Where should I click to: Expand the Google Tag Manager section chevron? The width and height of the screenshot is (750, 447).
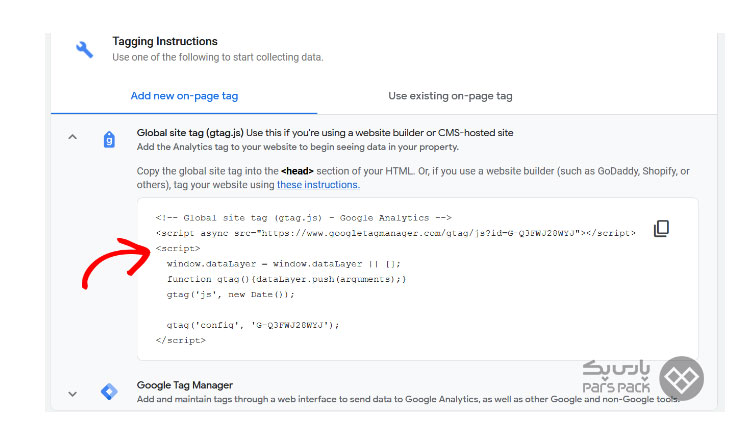[x=72, y=394]
